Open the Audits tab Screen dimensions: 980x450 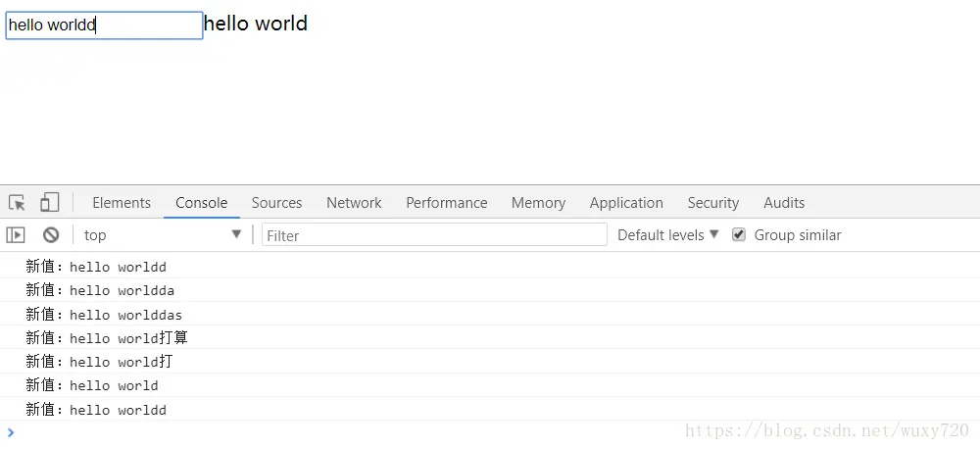coord(784,203)
